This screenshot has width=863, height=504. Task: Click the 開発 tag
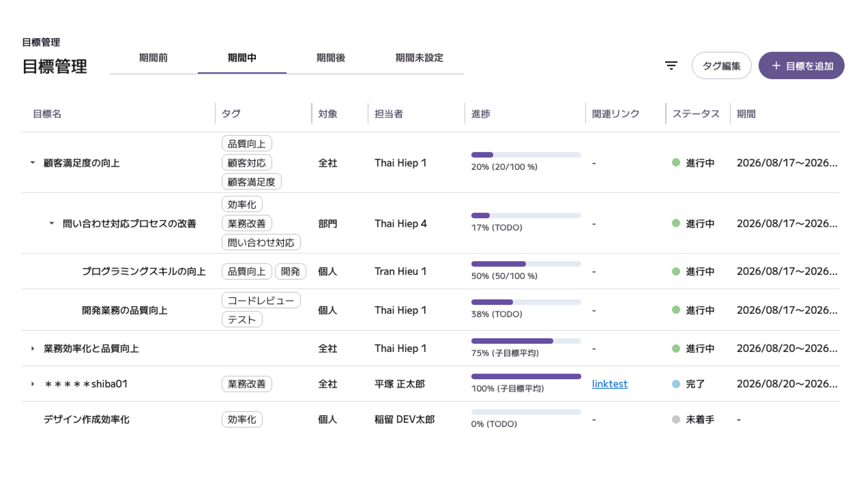coord(291,271)
